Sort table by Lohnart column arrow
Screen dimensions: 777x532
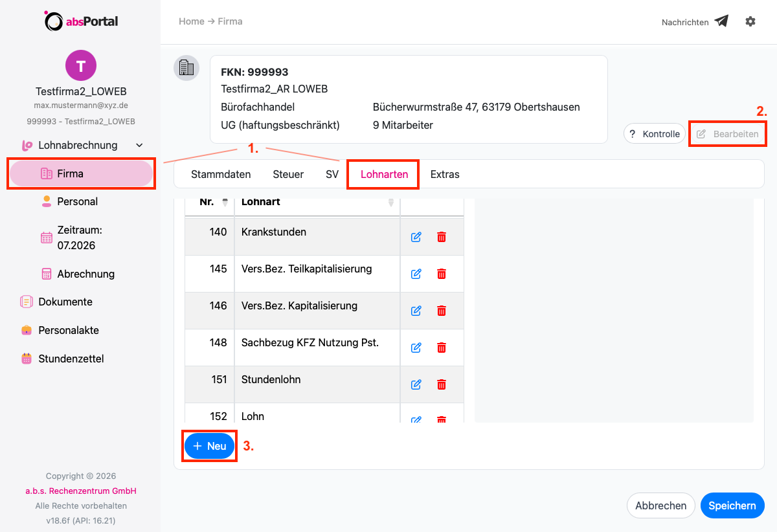coord(390,202)
